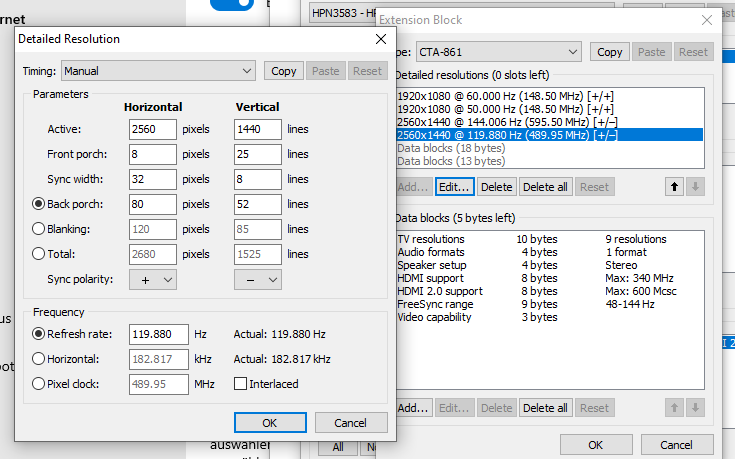Choose the Total radio option

(x=39, y=254)
